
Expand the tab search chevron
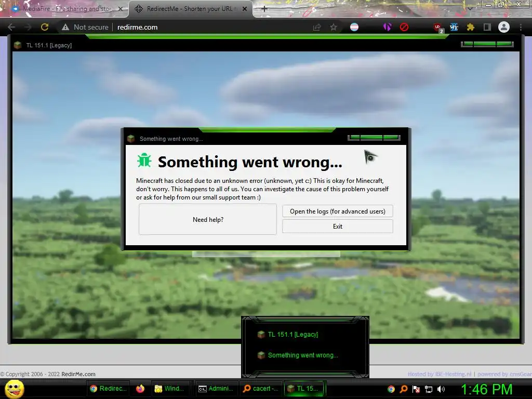coord(470,9)
